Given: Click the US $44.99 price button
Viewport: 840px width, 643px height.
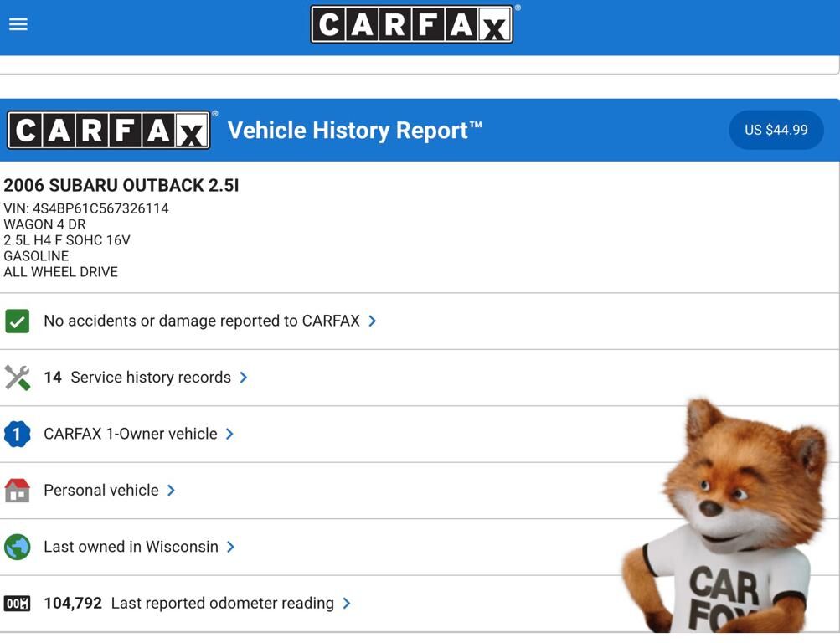Looking at the screenshot, I should (x=776, y=130).
